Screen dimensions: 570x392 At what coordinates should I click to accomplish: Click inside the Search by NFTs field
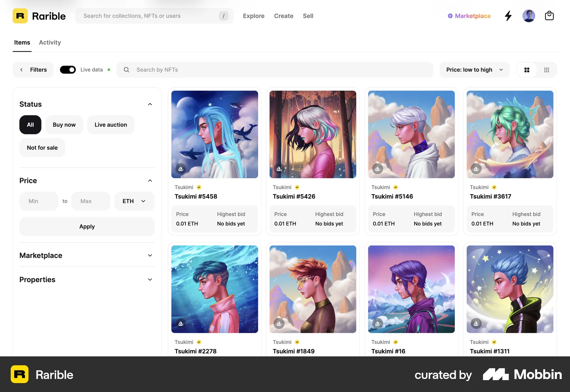[208, 69]
